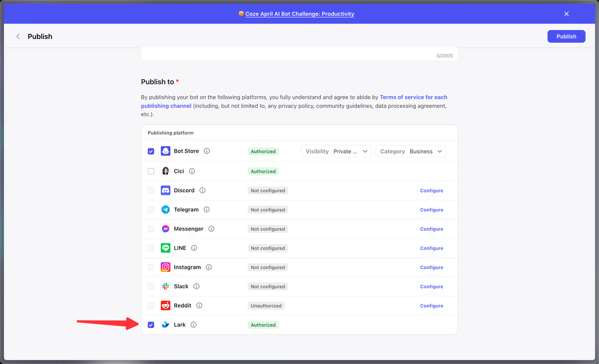Configure the Reddit platform

click(x=432, y=306)
